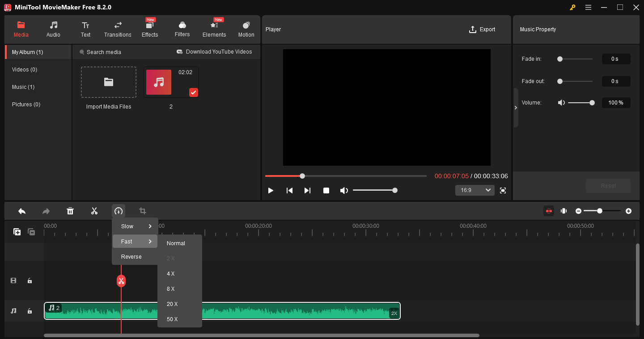Mute the player volume speaker icon
Image resolution: width=644 pixels, height=339 pixels.
coord(343,191)
